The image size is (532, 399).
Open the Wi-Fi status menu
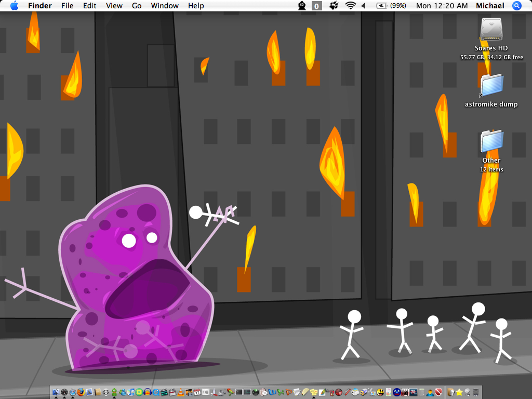point(350,5)
